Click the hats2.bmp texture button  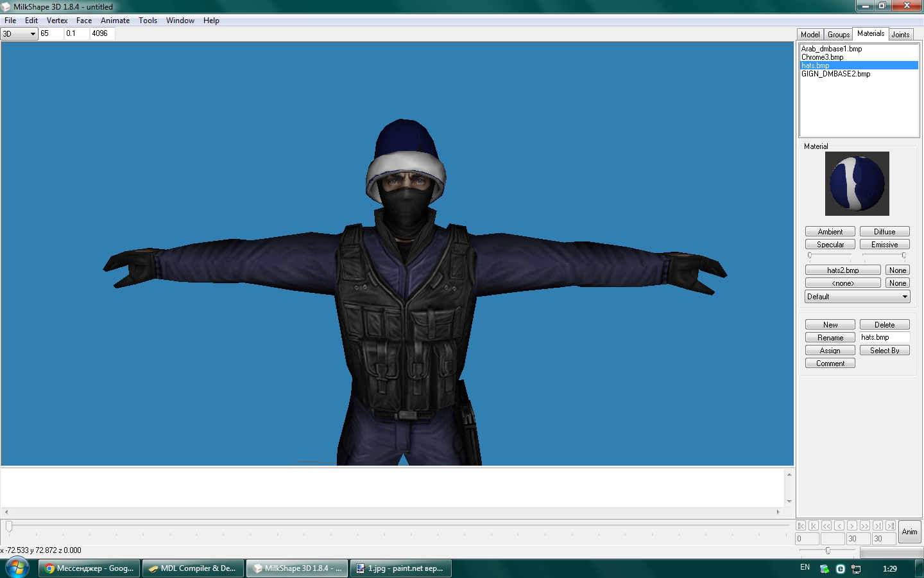pos(843,270)
